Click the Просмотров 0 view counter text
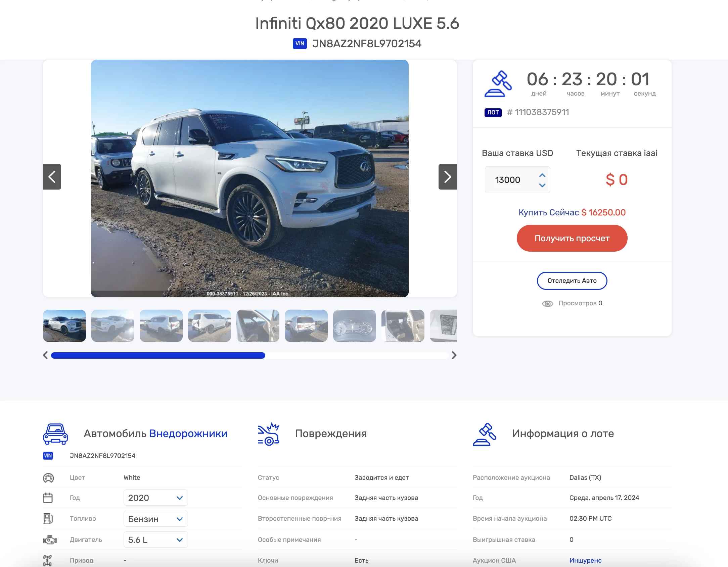 [x=580, y=303]
